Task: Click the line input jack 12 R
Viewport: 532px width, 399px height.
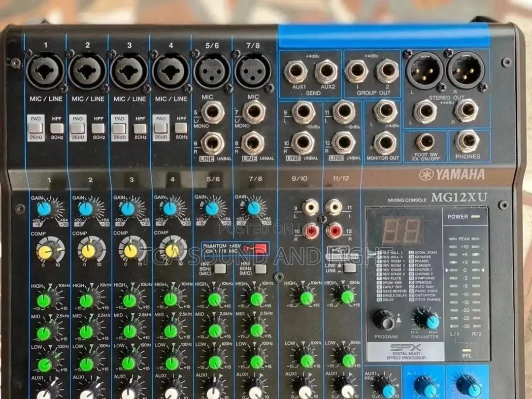Action: (343, 143)
